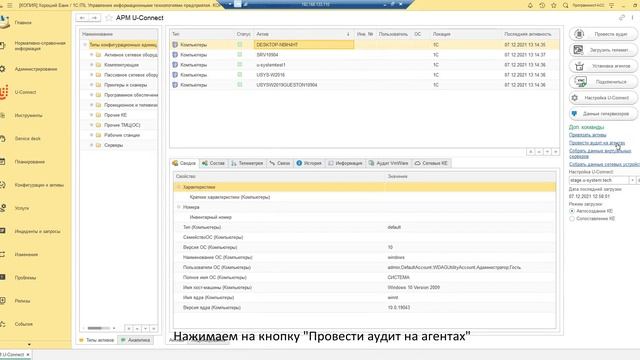Select the SRV10904 asset row
This screenshot has width=640, height=360.
tap(364, 55)
